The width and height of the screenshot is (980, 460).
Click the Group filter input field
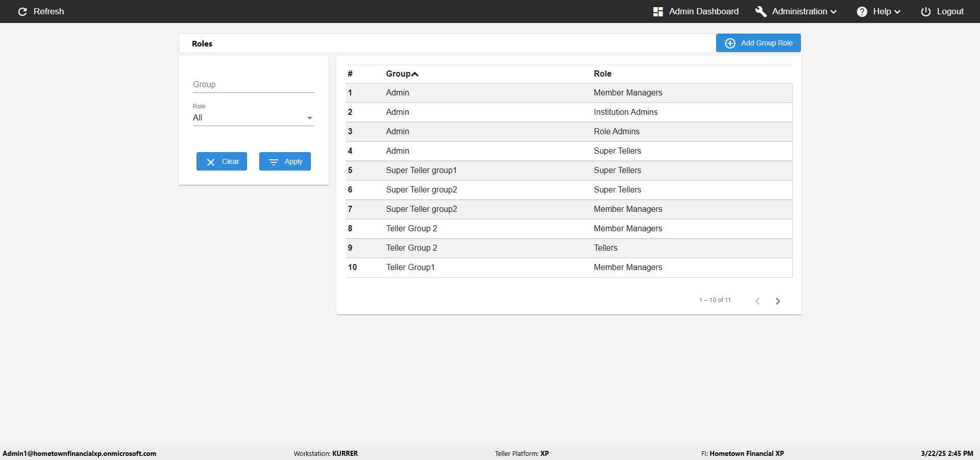(x=253, y=85)
